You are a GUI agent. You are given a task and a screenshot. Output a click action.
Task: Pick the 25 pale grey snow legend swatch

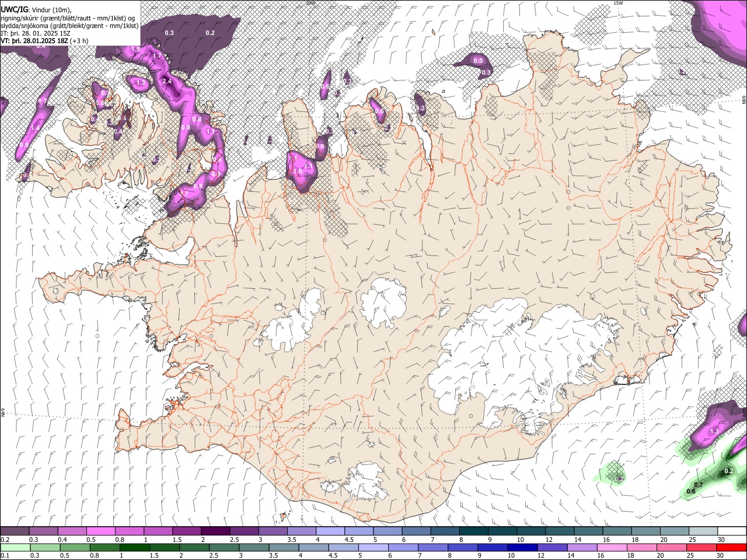[703, 531]
